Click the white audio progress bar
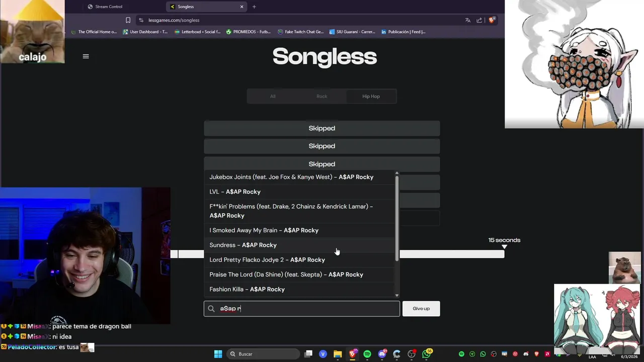644x362 pixels. (337, 254)
